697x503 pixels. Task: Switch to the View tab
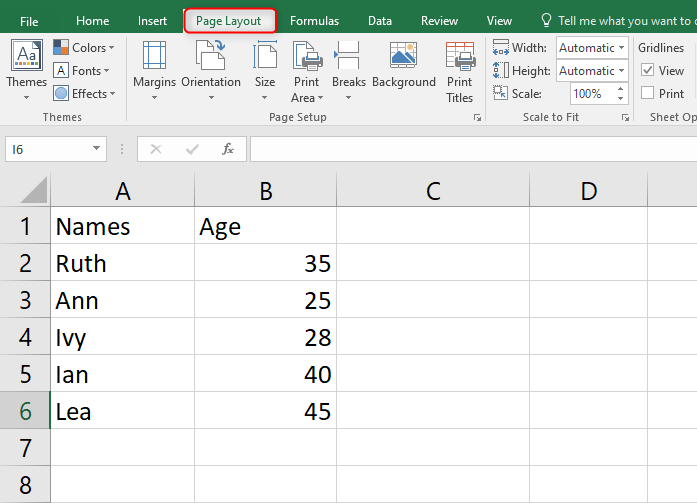click(499, 21)
